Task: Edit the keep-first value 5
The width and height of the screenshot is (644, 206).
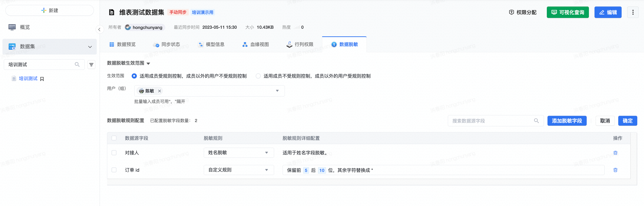Action: click(306, 170)
